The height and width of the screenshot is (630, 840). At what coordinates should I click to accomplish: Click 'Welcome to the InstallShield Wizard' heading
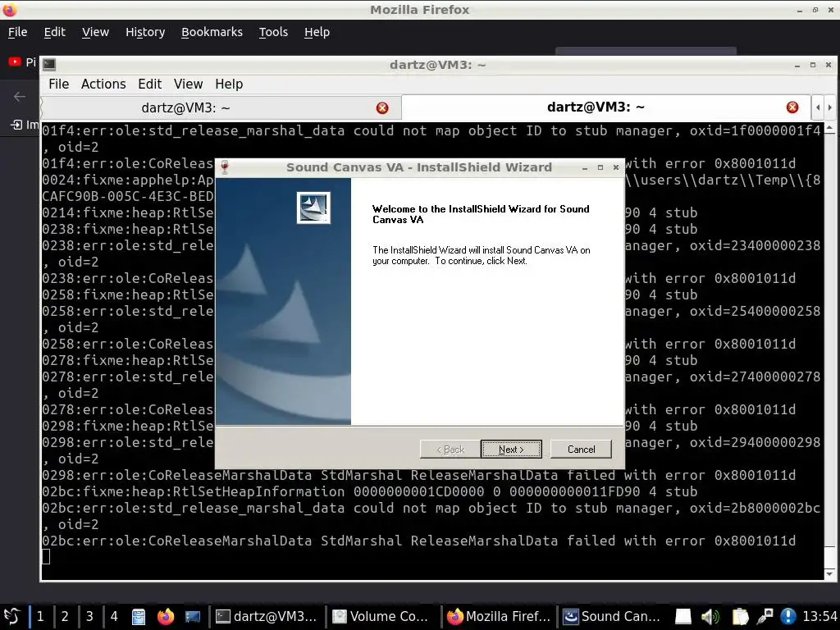pos(481,214)
